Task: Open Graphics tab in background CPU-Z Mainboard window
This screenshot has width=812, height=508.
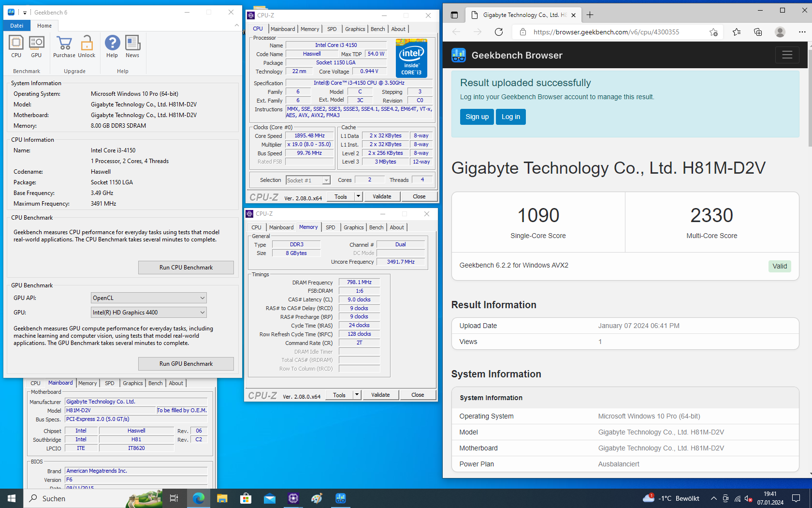Action: click(133, 383)
